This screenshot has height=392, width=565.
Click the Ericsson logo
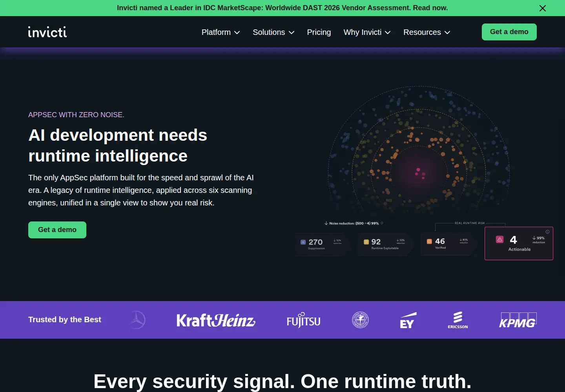pos(458,320)
